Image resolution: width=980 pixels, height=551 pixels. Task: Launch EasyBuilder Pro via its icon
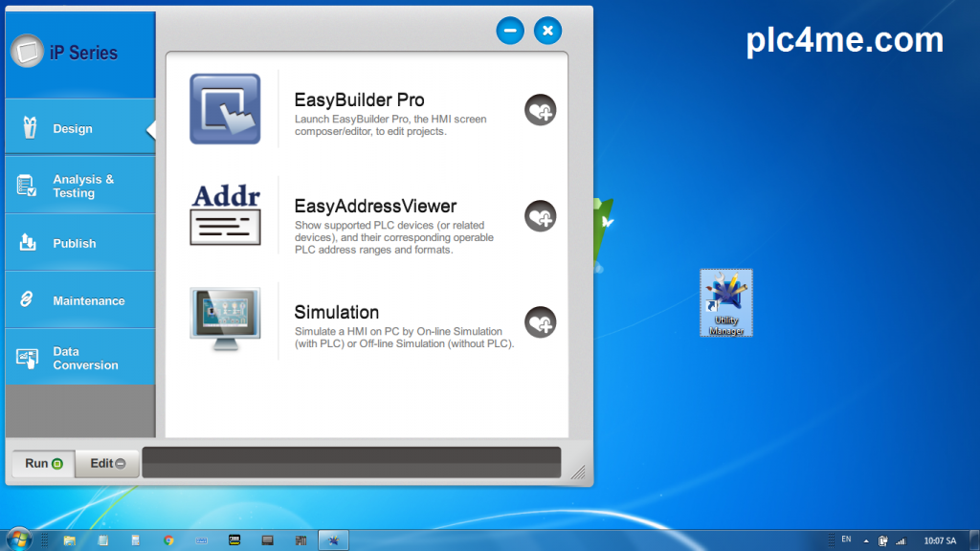coord(225,109)
